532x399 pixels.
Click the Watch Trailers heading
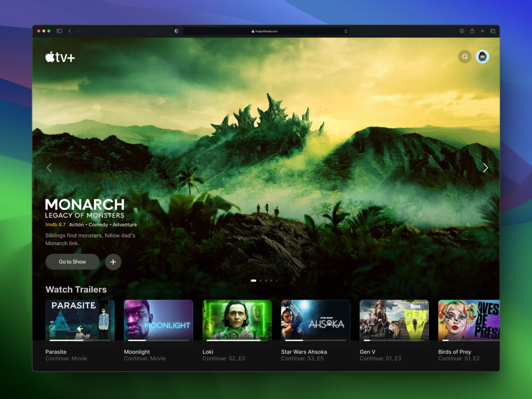76,289
